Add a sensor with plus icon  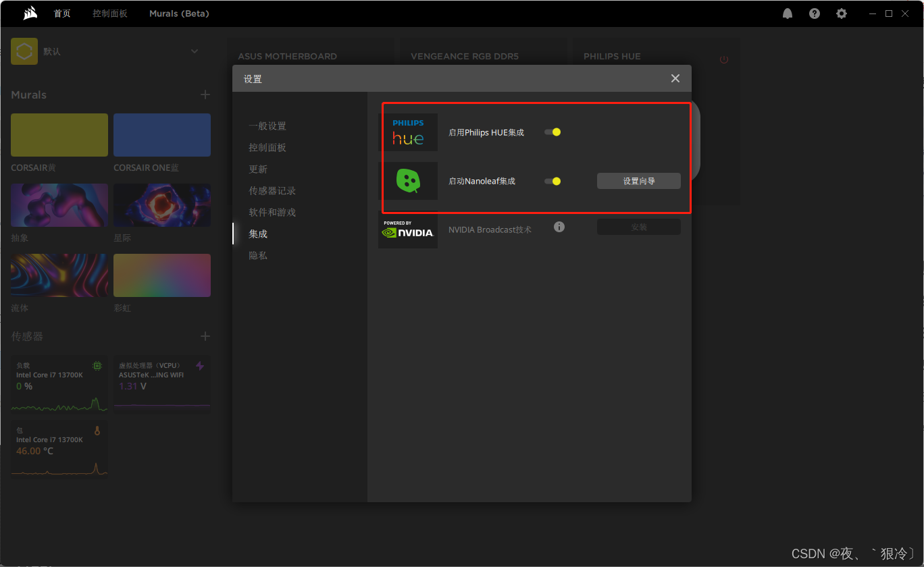(205, 336)
